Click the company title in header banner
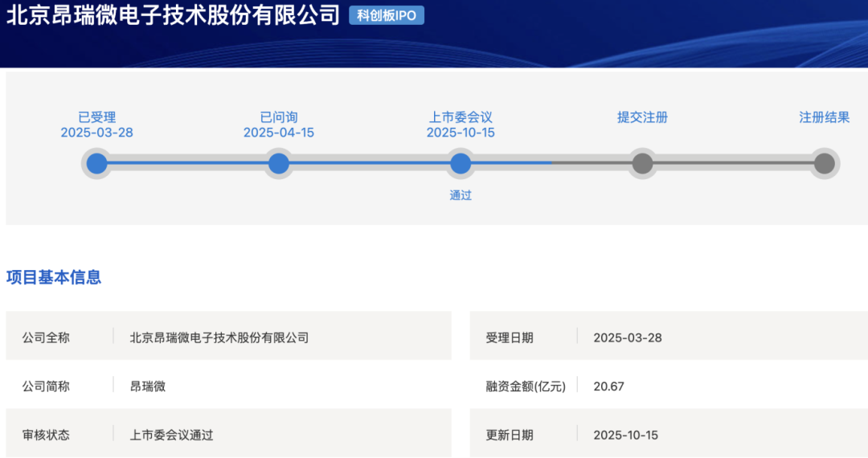Image resolution: width=868 pixels, height=458 pixels. [x=174, y=16]
